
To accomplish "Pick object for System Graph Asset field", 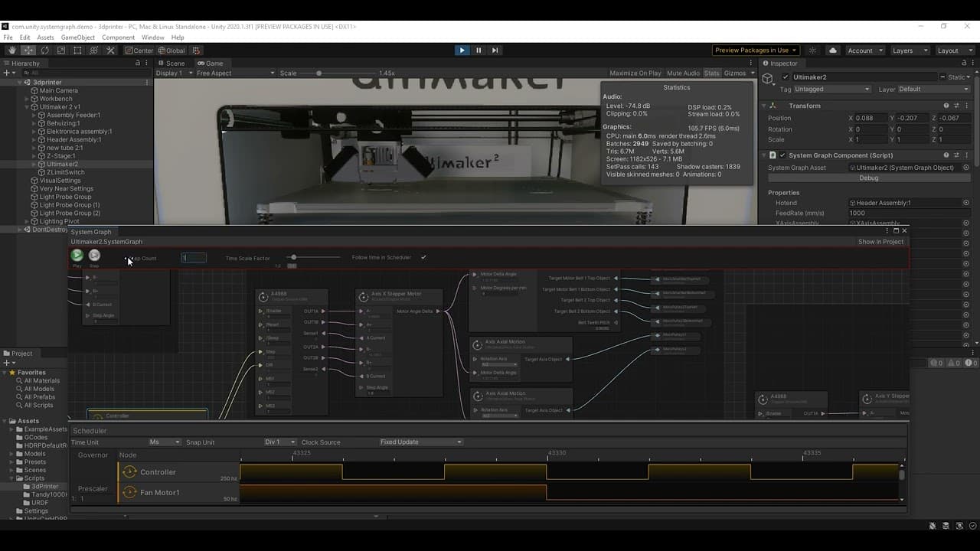I will click(966, 168).
